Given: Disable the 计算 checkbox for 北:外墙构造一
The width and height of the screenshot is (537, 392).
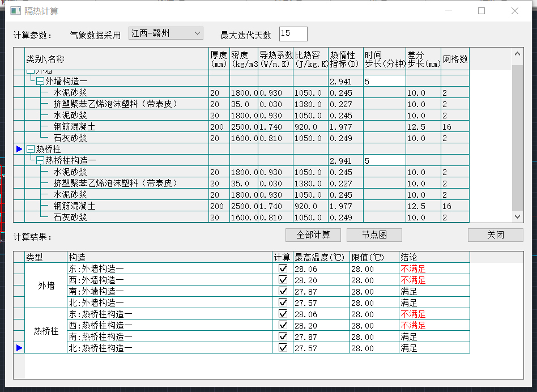Looking at the screenshot, I should 283,302.
